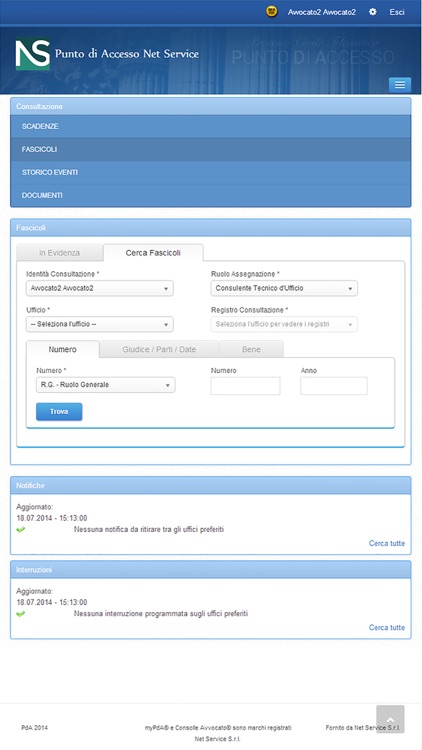Viewport: 422px width, 750px height.
Task: Click the Consultazione panel header
Action: click(211, 106)
